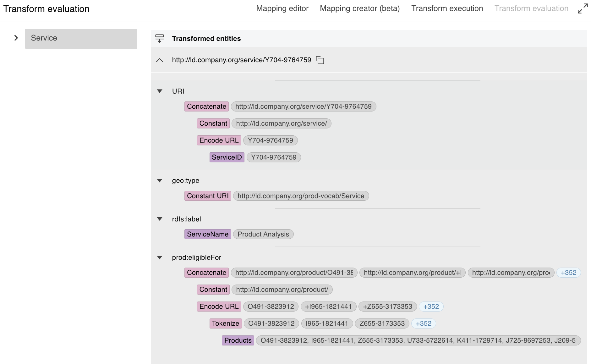The height and width of the screenshot is (364, 591).
Task: Click the Constant tag for service URL
Action: pyautogui.click(x=213, y=123)
